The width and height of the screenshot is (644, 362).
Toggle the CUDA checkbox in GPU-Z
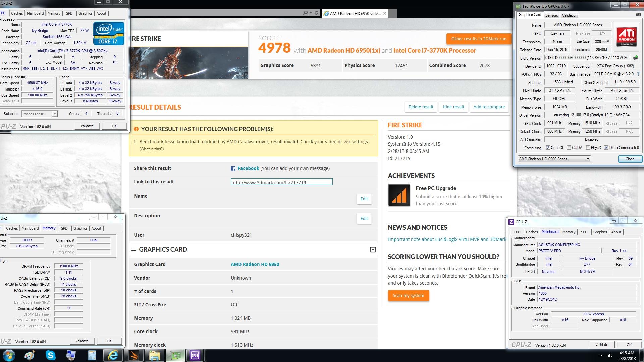coord(569,148)
